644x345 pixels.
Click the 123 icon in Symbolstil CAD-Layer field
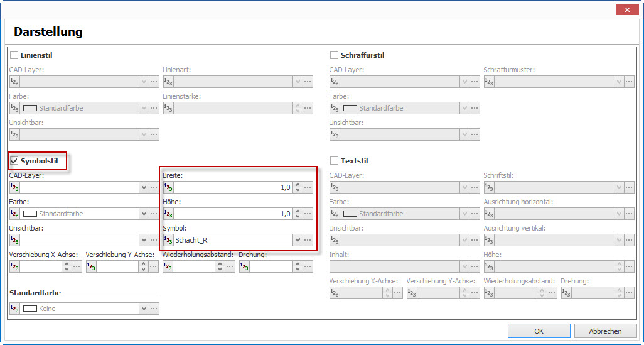pos(14,187)
